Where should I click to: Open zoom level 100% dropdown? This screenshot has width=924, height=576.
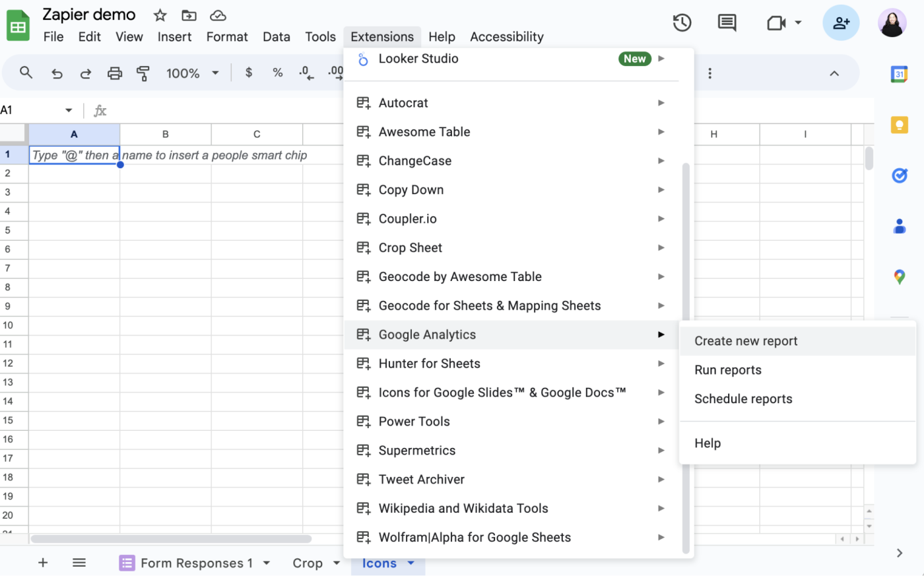click(x=192, y=73)
